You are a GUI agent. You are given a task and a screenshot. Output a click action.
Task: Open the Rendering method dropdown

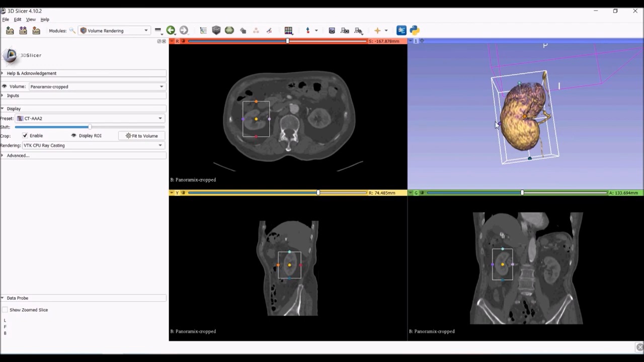click(x=93, y=145)
